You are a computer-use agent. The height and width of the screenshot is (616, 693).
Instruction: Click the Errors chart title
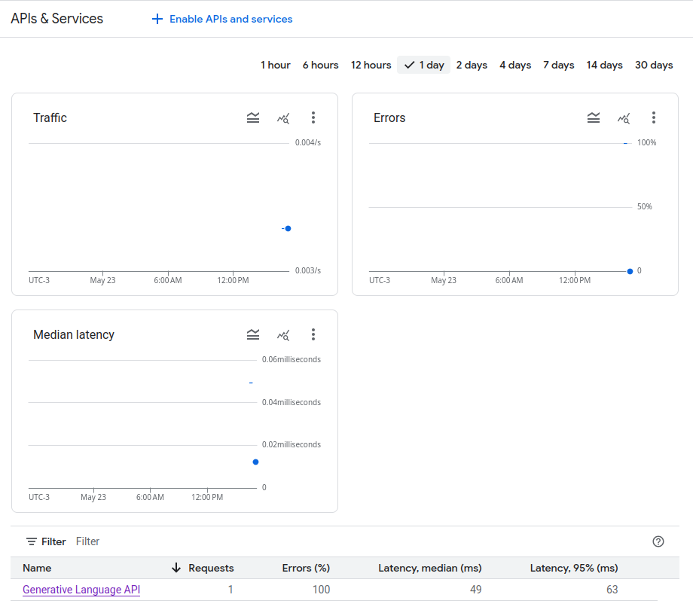tap(389, 117)
